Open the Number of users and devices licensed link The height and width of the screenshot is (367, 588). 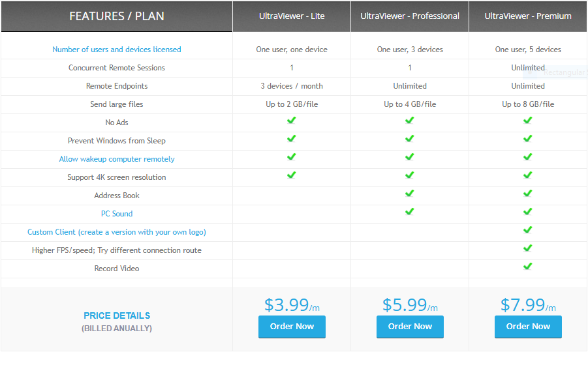pyautogui.click(x=117, y=50)
